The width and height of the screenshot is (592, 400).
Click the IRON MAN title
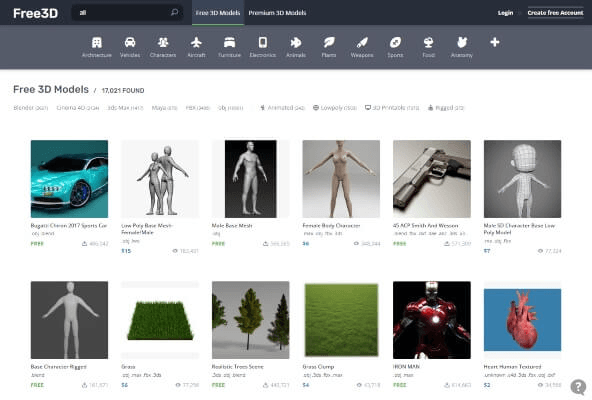click(x=406, y=367)
